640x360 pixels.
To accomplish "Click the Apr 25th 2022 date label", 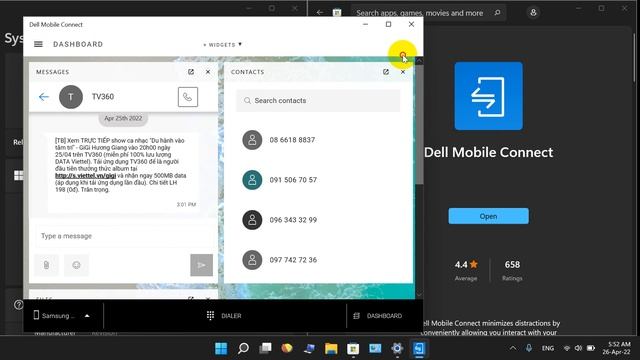I will click(x=123, y=118).
